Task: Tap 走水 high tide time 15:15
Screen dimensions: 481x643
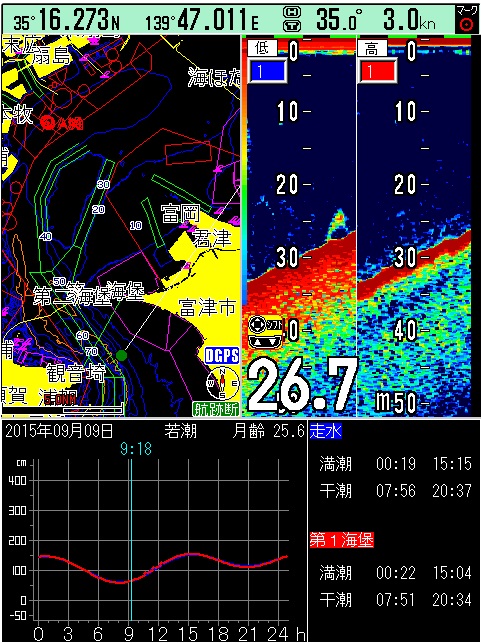Action: pos(452,464)
